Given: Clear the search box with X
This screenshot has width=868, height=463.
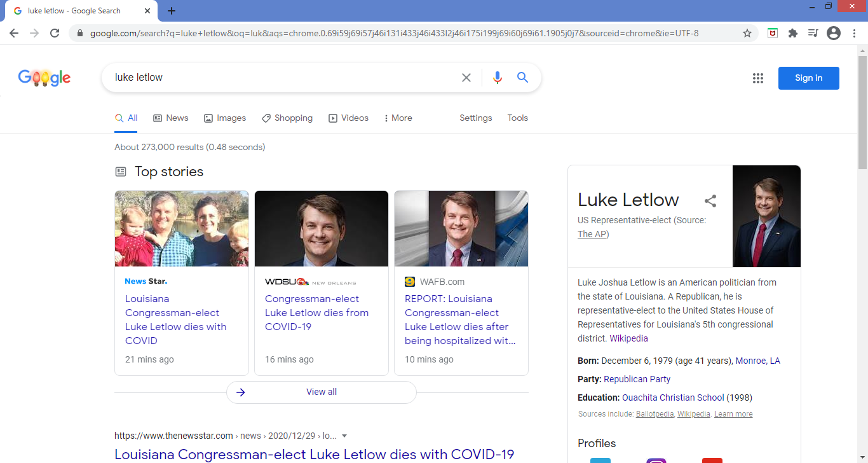Looking at the screenshot, I should (466, 78).
